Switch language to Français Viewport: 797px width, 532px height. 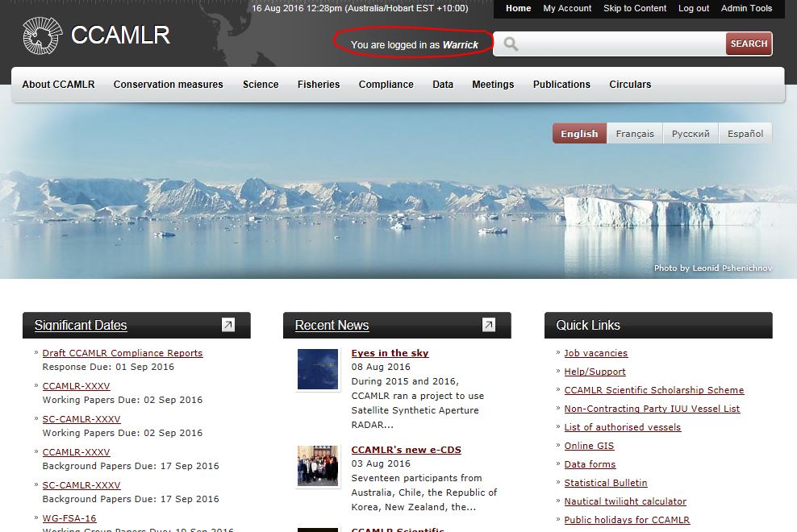coord(635,133)
